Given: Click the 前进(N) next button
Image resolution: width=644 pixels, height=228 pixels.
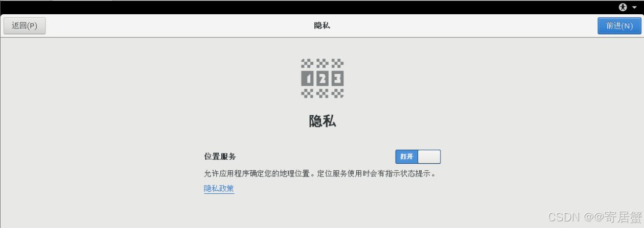Looking at the screenshot, I should pyautogui.click(x=619, y=26).
